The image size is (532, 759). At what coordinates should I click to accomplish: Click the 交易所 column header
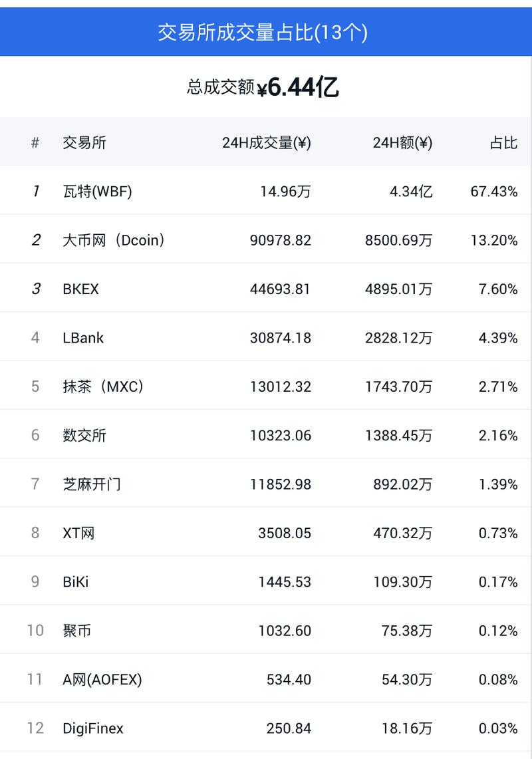coord(84,143)
